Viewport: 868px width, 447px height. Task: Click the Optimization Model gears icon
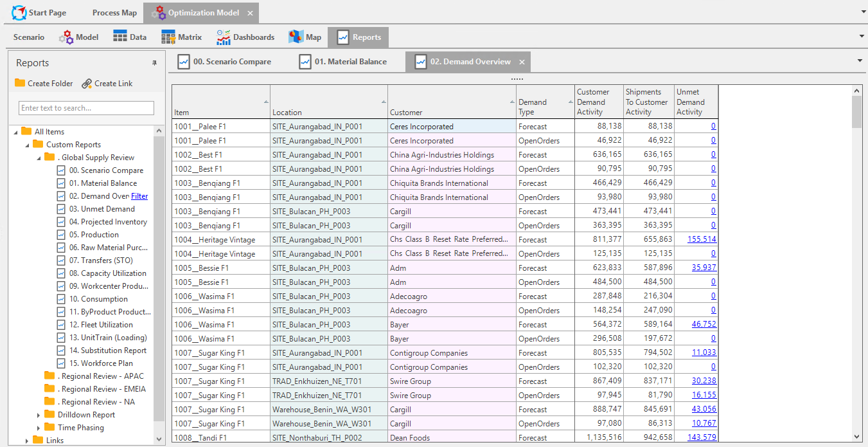[x=158, y=13]
